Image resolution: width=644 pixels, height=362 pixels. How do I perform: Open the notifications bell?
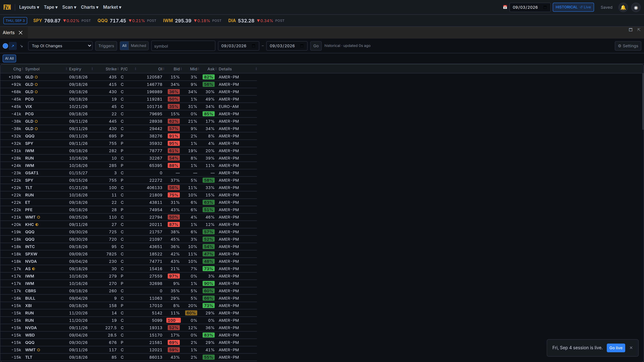tap(623, 8)
